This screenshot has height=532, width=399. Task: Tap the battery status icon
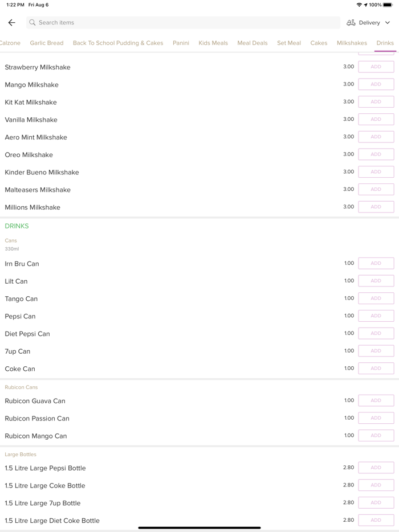388,5
